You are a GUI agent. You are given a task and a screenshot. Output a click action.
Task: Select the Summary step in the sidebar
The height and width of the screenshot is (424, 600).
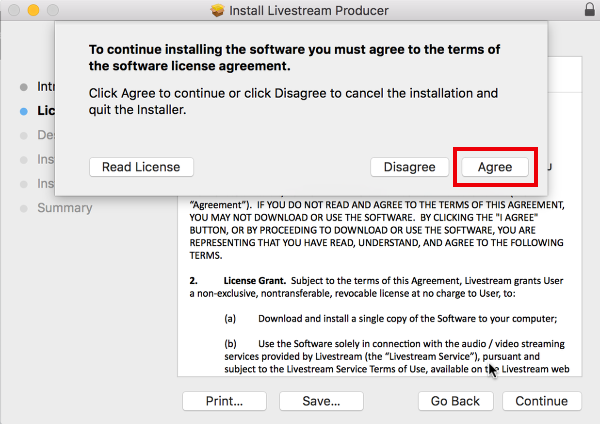[x=65, y=208]
